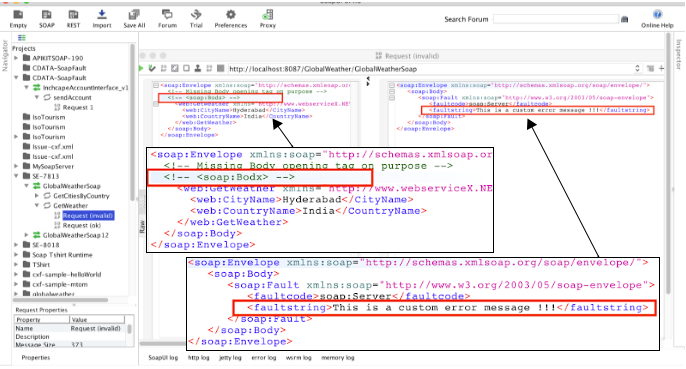Click the person-shaped icon in request toolbar
Screen dimensions: 686x369
point(198,68)
